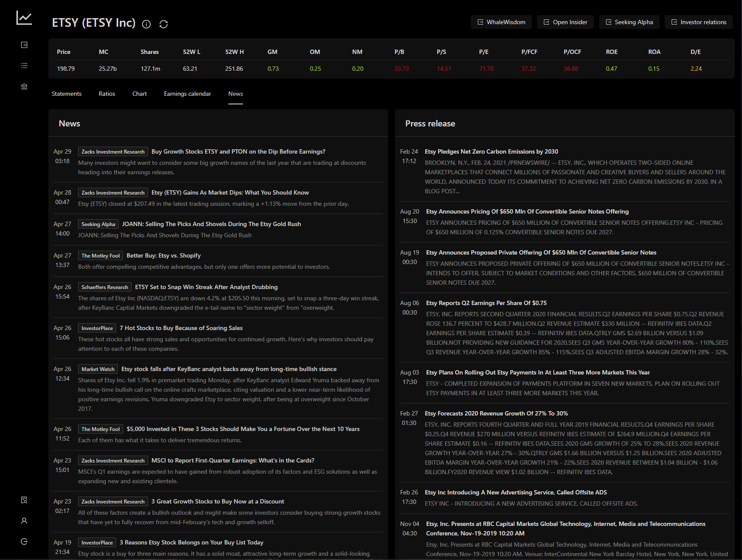The height and width of the screenshot is (560, 742).
Task: Open the Investor relations external link
Action: [699, 22]
